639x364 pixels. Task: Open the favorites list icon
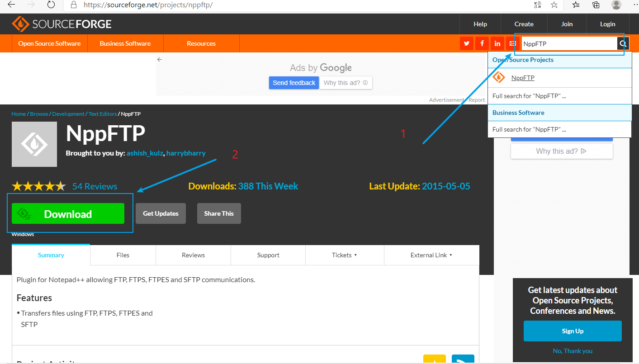coord(576,5)
